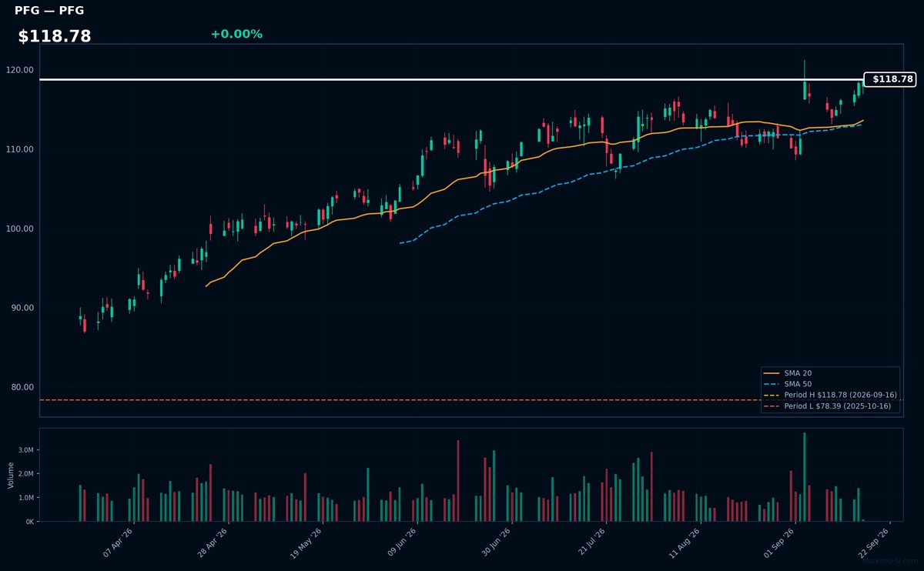Viewport: 924px width, 571px height.
Task: Click the 28 Apr '26 date label
Action: pos(213,543)
